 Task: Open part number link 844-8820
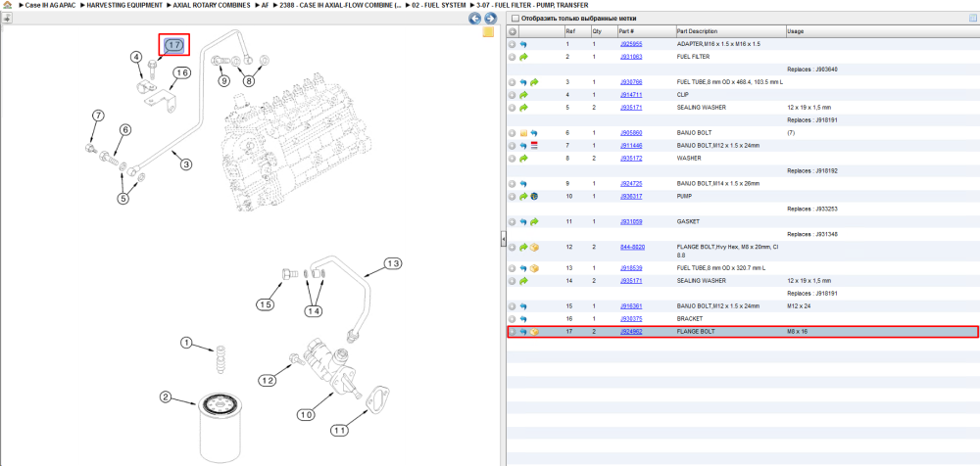coord(632,248)
